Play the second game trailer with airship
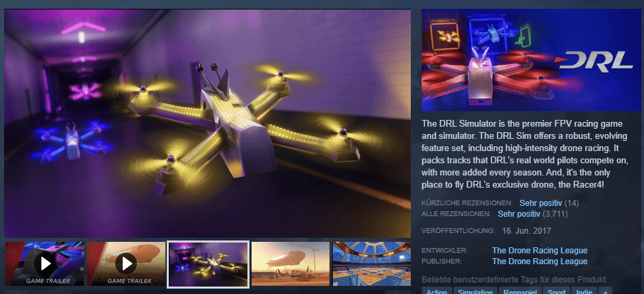 click(x=125, y=264)
